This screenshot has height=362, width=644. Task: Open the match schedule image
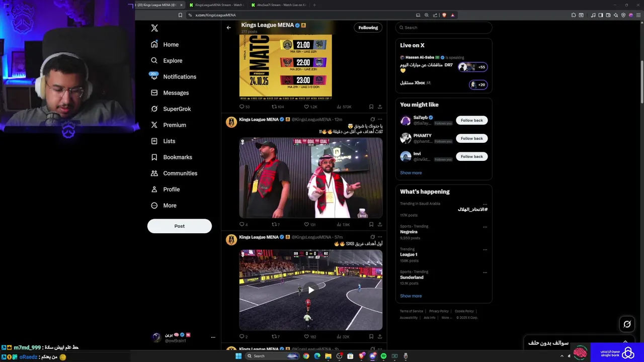(285, 66)
